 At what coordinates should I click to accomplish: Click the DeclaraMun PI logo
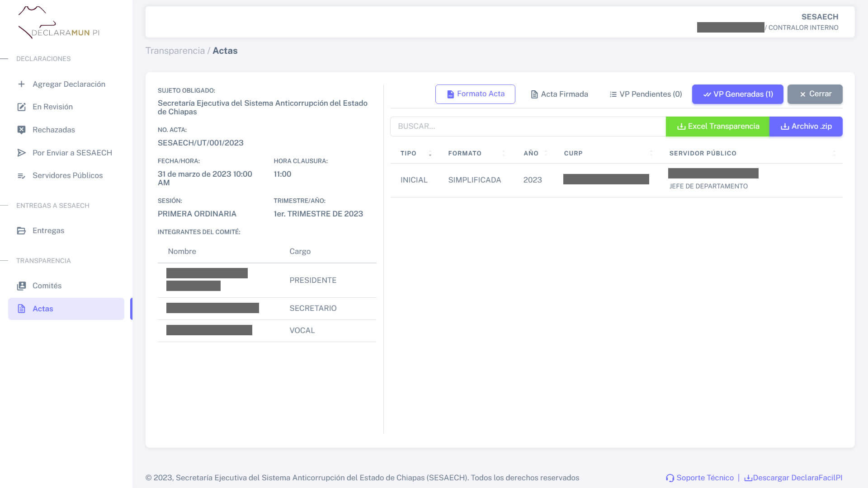[x=59, y=23]
